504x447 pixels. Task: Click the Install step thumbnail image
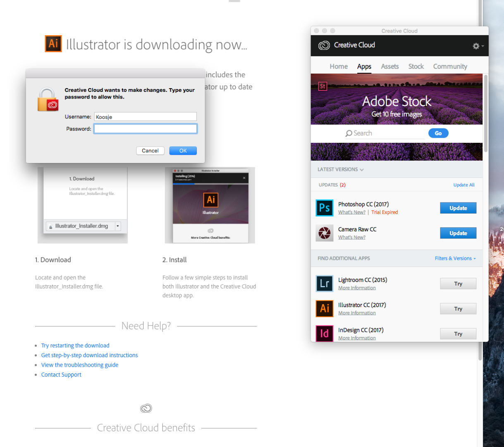tap(210, 205)
